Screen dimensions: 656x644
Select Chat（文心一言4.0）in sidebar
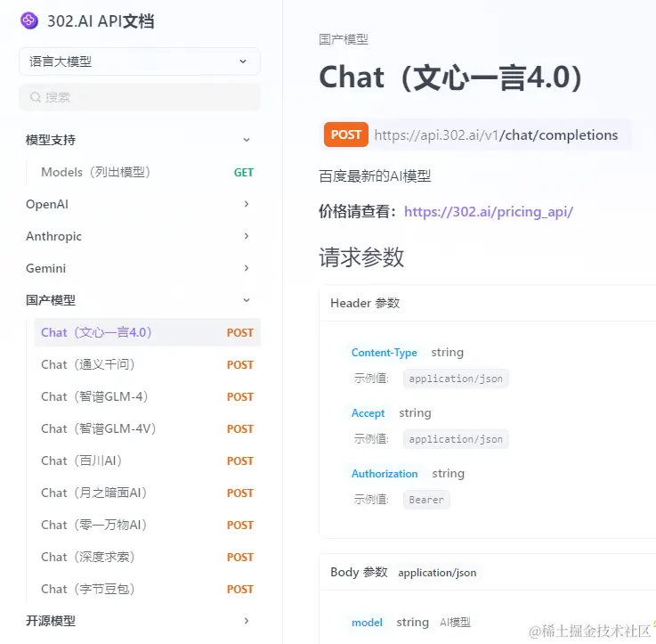[147, 332]
